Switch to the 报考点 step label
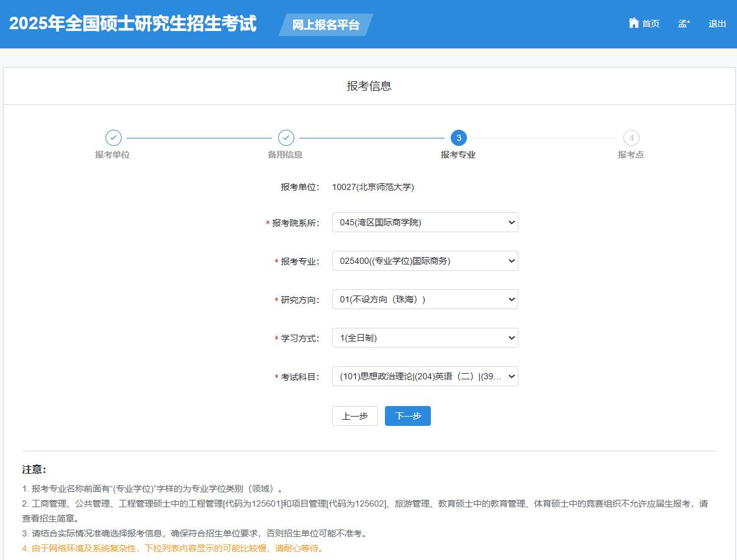The image size is (737, 560). [631, 154]
